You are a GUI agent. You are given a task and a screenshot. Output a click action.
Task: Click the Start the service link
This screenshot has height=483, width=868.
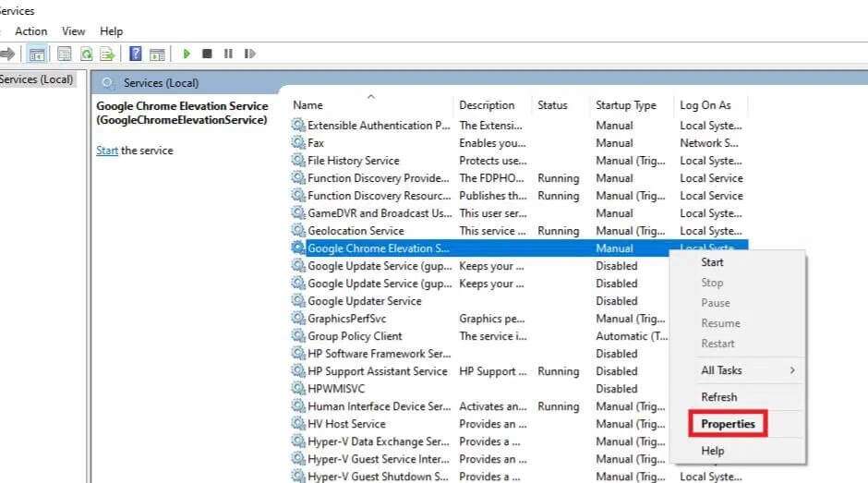pos(107,151)
